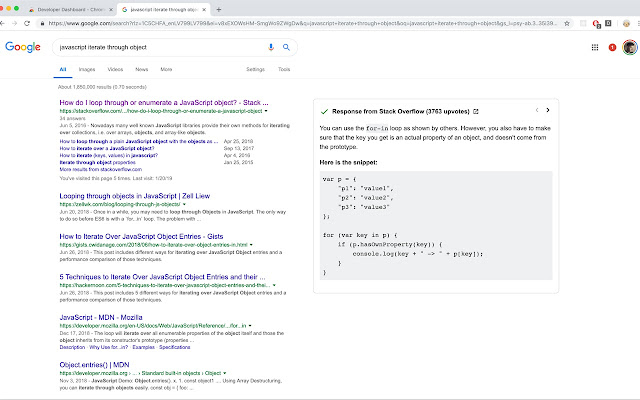Go back in browser history
This screenshot has height=400, width=640.
pyautogui.click(x=2, y=23)
